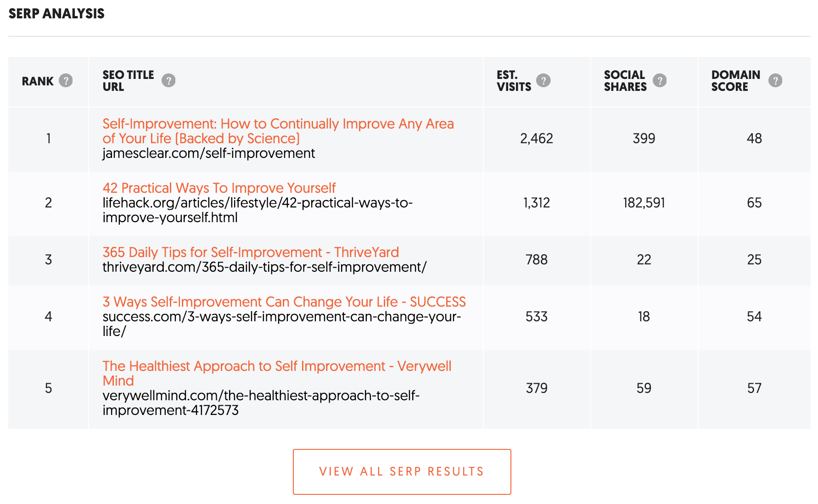The height and width of the screenshot is (504, 818).
Task: Select the jamesclear.com/self-improvement URL text
Action: 209,153
